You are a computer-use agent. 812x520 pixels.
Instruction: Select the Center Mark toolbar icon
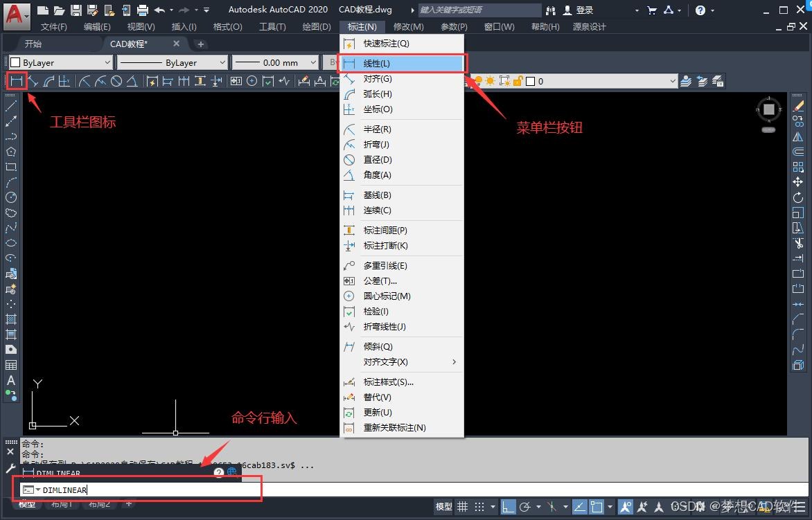pyautogui.click(x=251, y=81)
